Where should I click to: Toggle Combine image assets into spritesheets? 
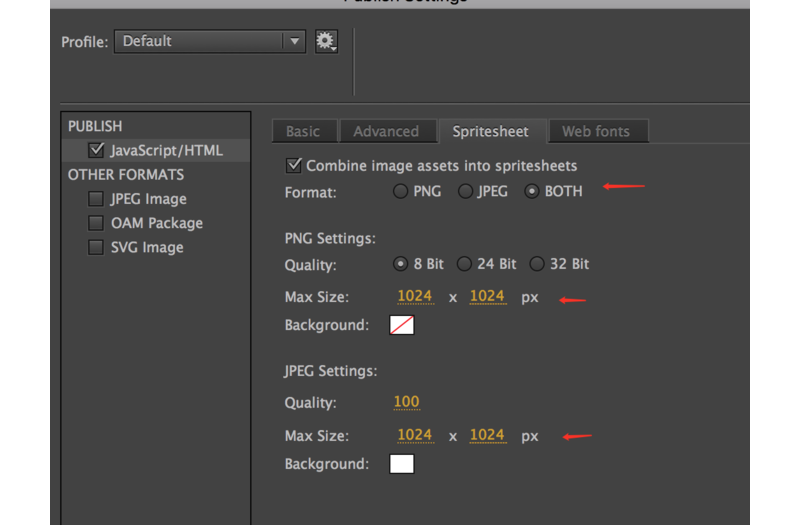(x=294, y=165)
